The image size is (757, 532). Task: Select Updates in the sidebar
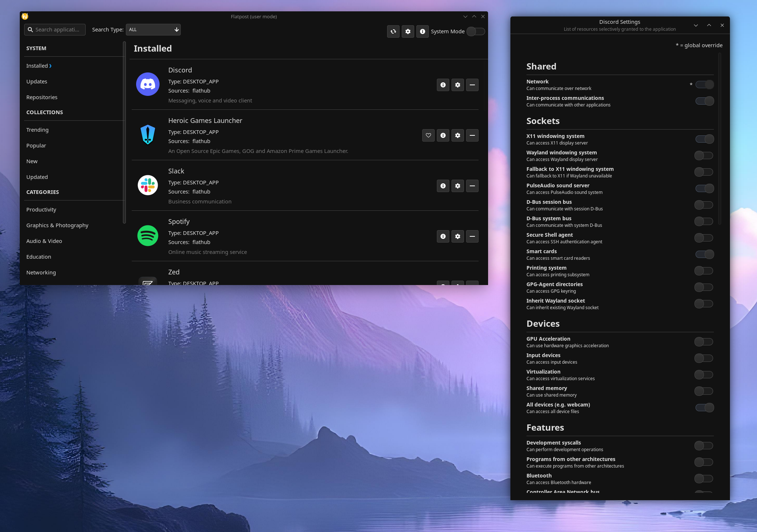pos(37,81)
